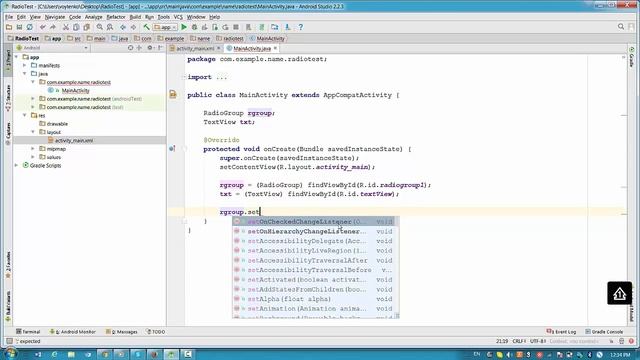The height and width of the screenshot is (360, 640).
Task: Open the VCS menu
Action: (178, 17)
